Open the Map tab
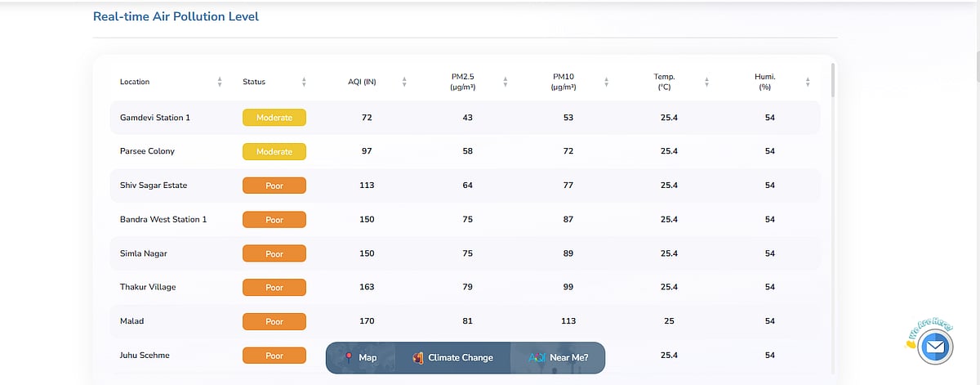This screenshot has width=980, height=385. pyautogui.click(x=360, y=357)
